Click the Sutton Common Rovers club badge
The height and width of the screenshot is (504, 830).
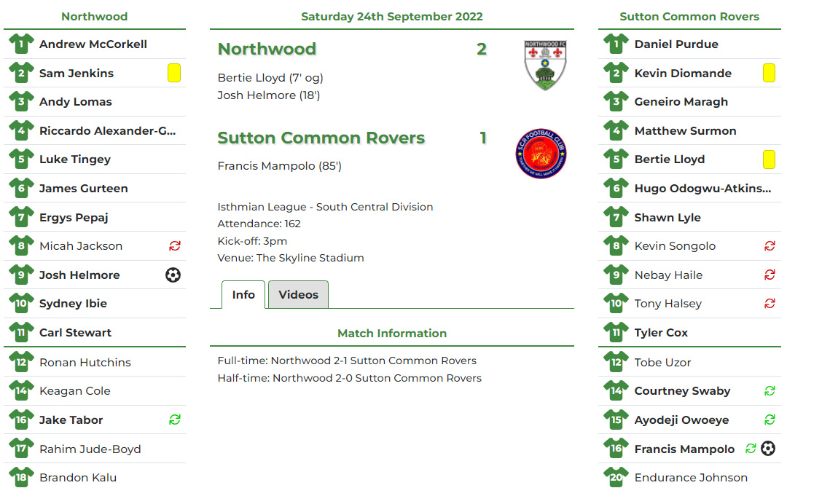pos(541,154)
